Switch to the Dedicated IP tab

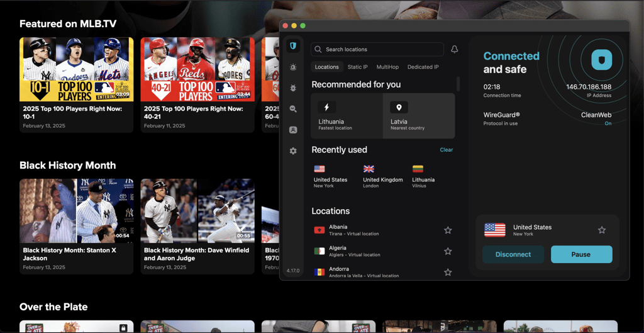423,67
